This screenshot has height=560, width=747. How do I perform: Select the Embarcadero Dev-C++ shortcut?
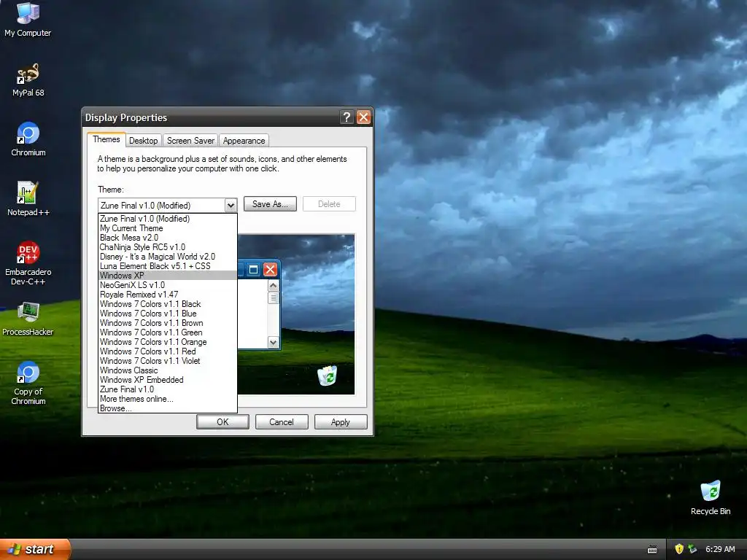28,263
